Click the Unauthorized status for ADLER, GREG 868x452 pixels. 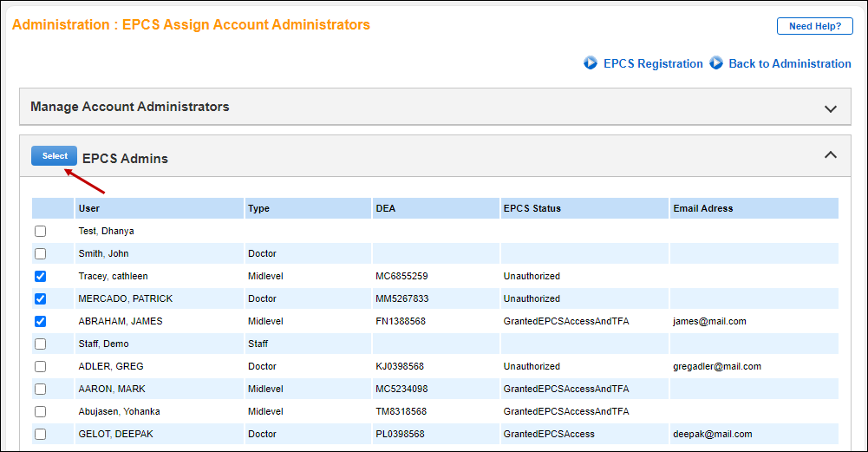pos(532,367)
